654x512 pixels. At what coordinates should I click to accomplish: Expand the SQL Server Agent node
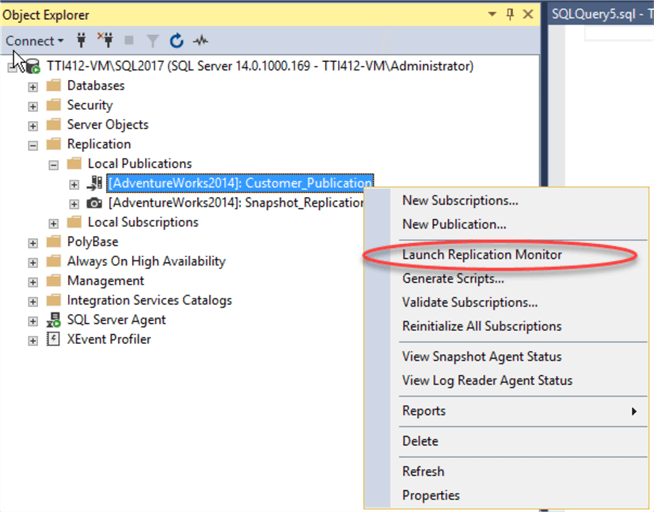pos(33,321)
